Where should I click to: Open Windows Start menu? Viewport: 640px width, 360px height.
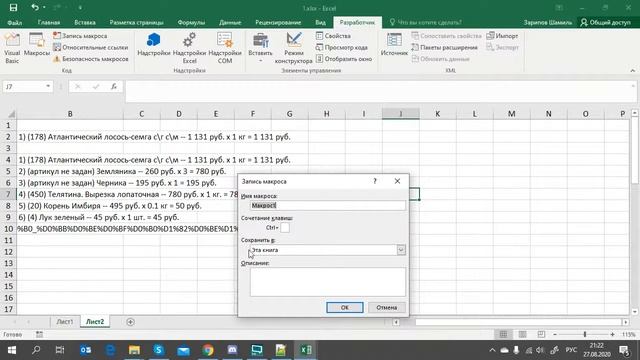(x=12, y=350)
